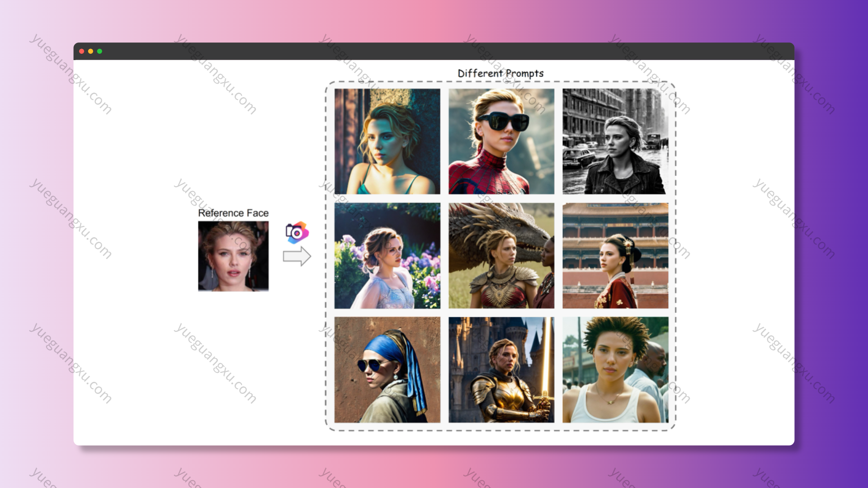Open the flower garden lavender dress image
This screenshot has height=488, width=868.
point(387,256)
